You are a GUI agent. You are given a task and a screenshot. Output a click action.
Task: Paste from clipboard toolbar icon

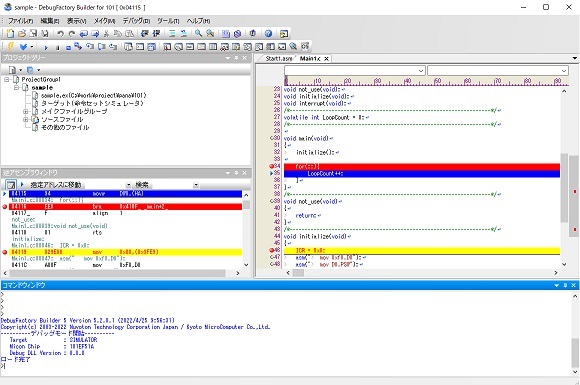(x=129, y=34)
